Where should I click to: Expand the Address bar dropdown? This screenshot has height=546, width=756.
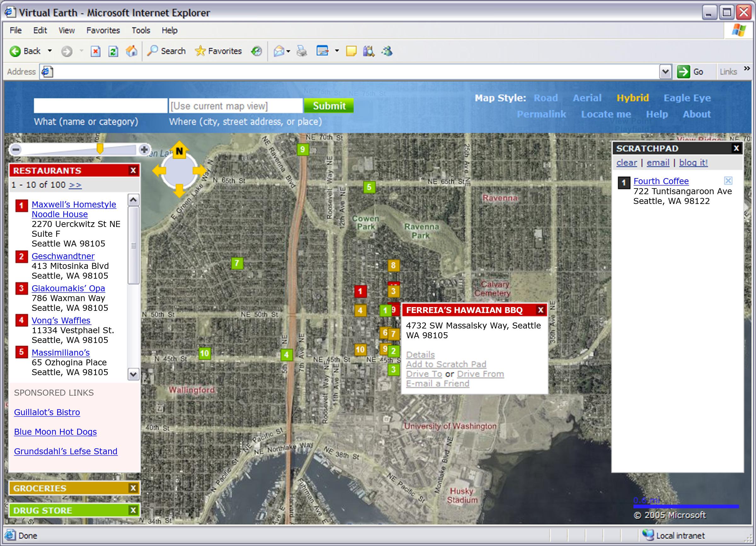click(665, 72)
